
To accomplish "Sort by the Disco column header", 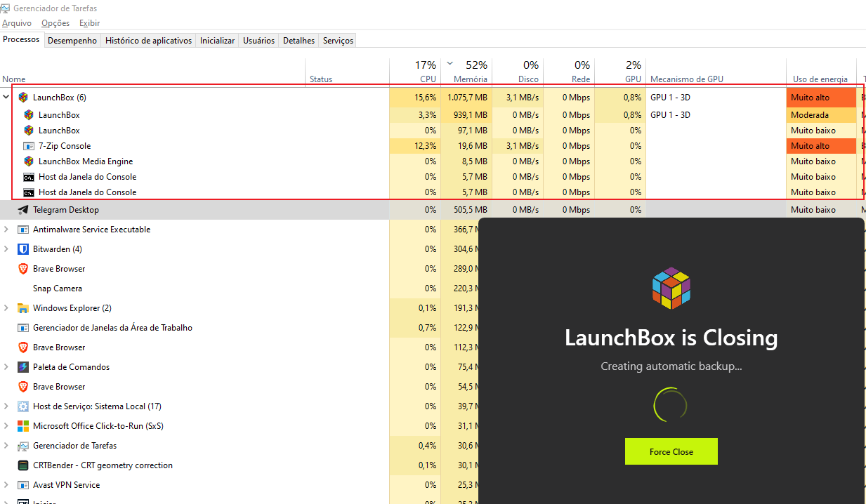I will tap(518, 72).
